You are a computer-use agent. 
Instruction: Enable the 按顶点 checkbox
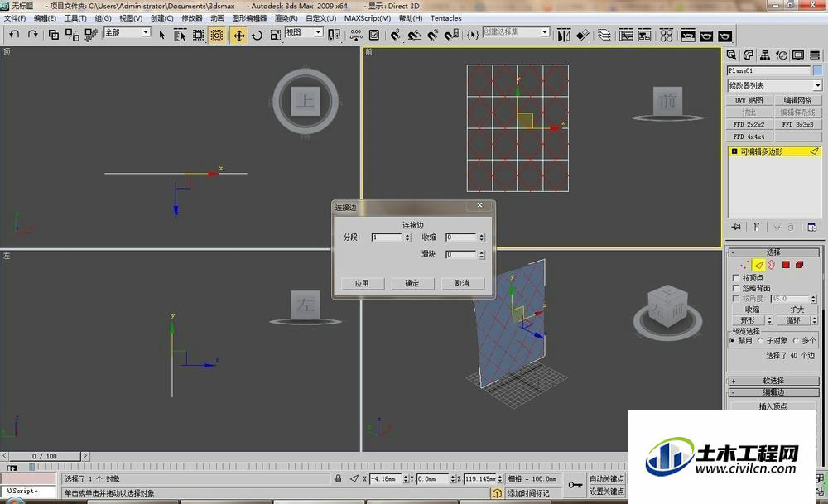coord(736,277)
